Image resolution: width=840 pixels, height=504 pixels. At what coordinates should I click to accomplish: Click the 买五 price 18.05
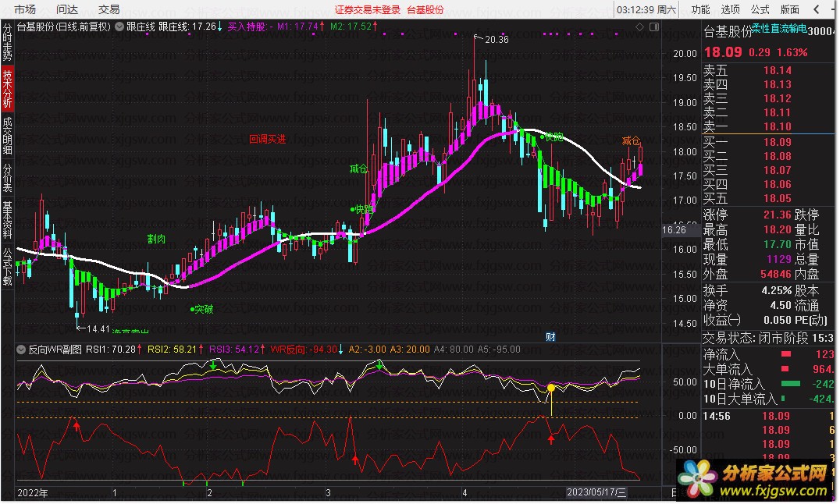click(778, 198)
